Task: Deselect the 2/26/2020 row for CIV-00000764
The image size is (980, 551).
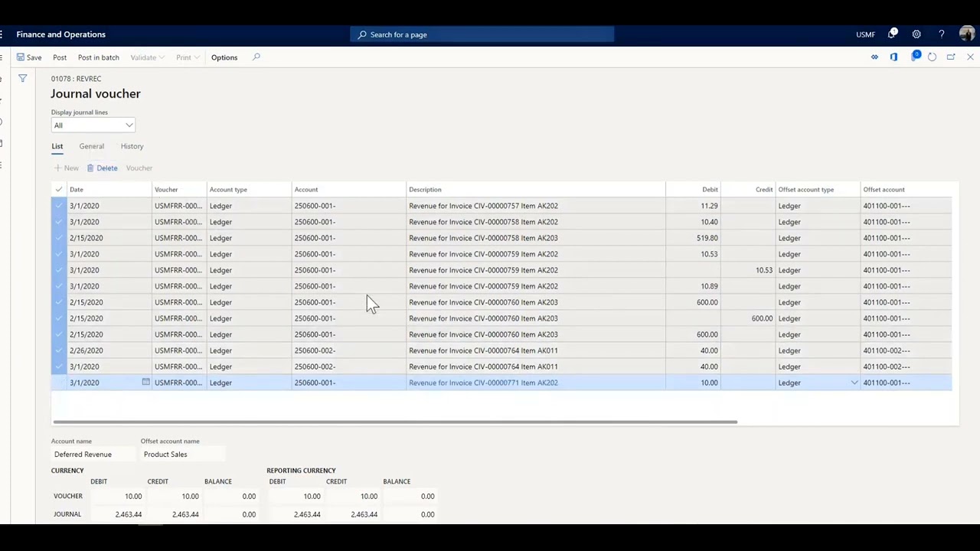Action: (59, 350)
